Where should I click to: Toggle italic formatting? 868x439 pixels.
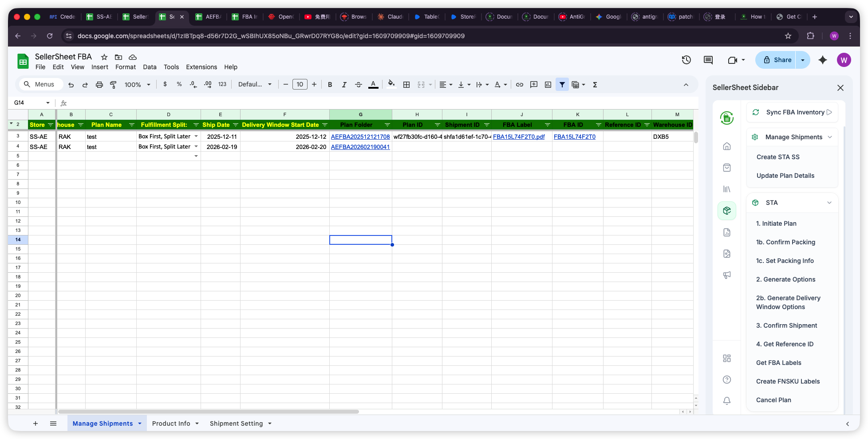point(344,84)
